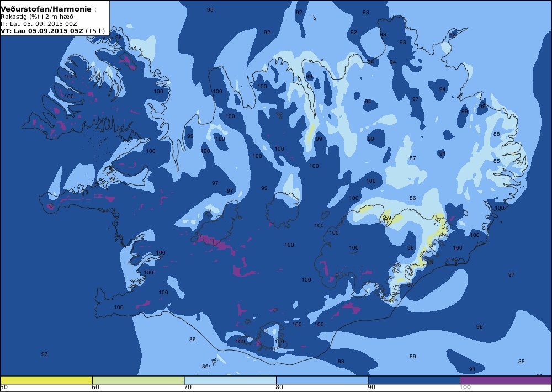Image resolution: width=552 pixels, height=392 pixels.
Task: Click the purple above-100 legend band
Action: [x=506, y=380]
